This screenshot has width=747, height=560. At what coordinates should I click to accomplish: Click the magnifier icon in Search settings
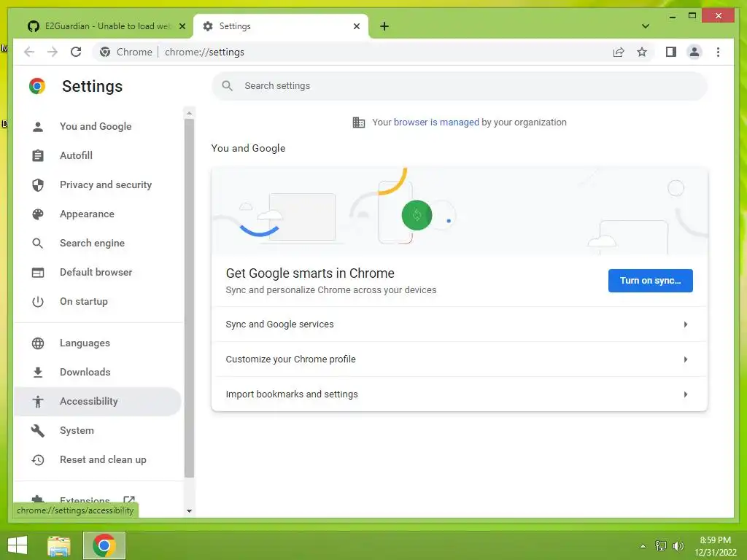point(228,86)
